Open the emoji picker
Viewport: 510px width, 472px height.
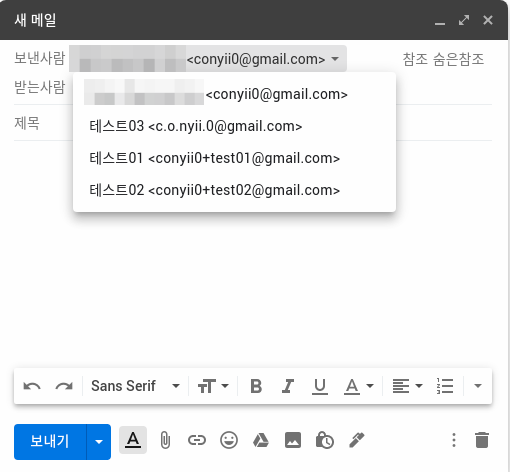click(x=229, y=440)
